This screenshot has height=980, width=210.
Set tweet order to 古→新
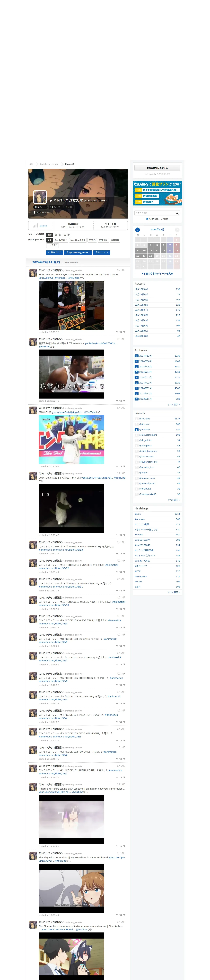click(67, 235)
